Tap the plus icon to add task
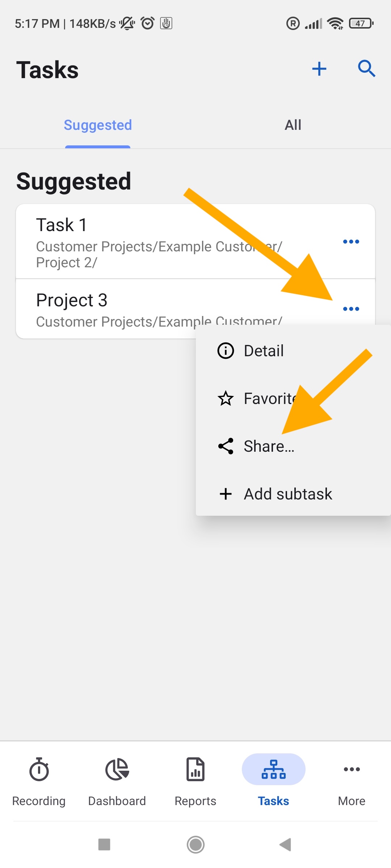 (319, 69)
